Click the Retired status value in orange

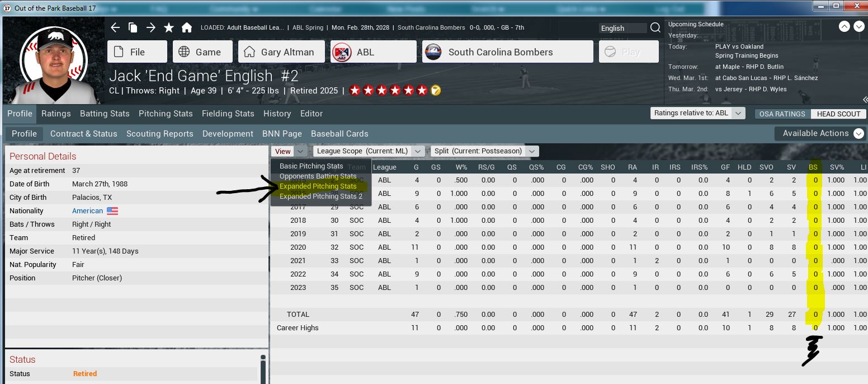tap(85, 374)
